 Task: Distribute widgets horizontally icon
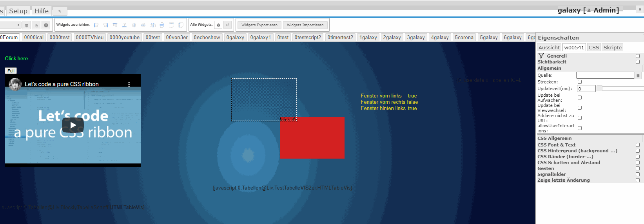tap(152, 25)
